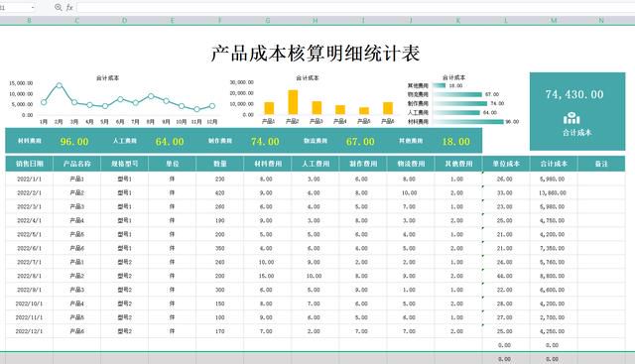This screenshot has height=364, width=635.
Task: Open the insert function fx icon
Action: [69, 7]
